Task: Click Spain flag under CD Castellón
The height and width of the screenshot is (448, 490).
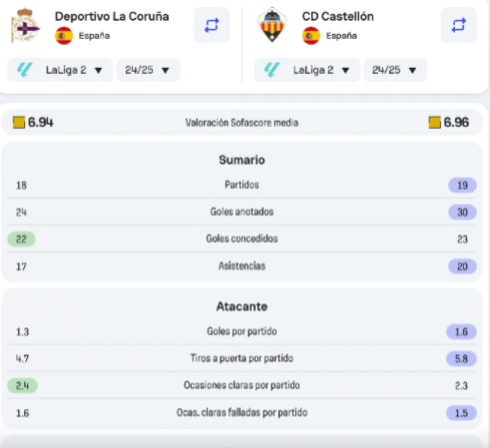Action: coord(311,36)
